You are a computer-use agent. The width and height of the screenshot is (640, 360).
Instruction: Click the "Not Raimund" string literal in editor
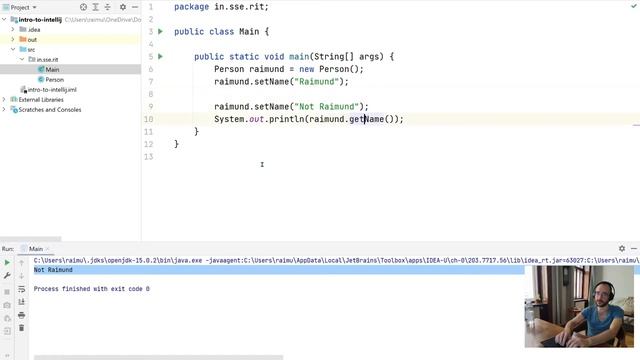pos(326,107)
